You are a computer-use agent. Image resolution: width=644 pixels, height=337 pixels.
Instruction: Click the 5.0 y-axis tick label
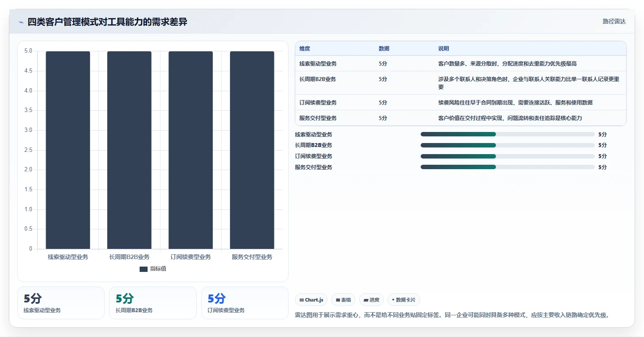click(28, 51)
